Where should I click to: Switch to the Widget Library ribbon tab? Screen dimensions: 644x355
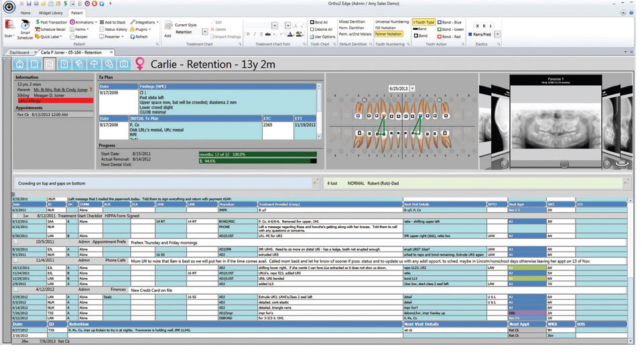pos(51,13)
